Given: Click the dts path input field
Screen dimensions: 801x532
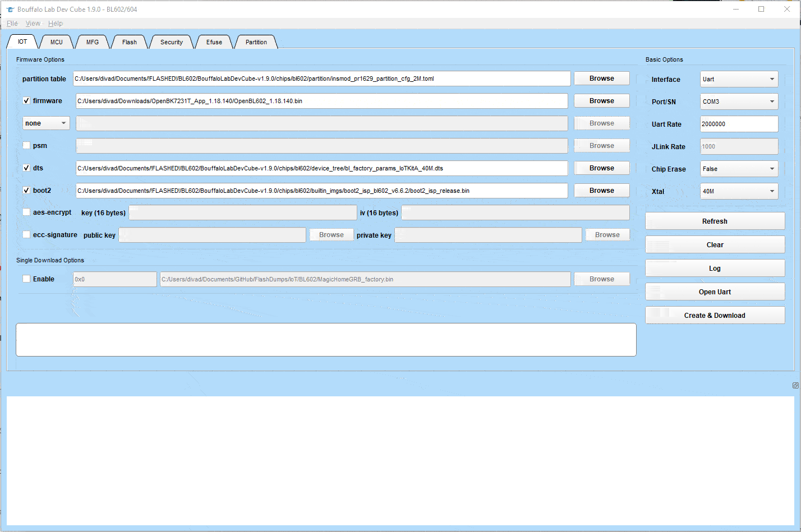Looking at the screenshot, I should click(322, 168).
